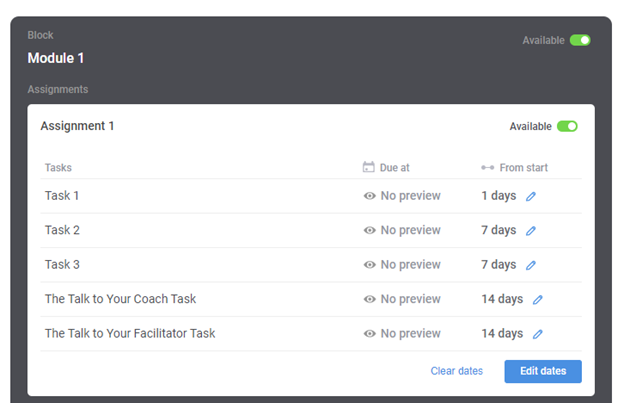Click the Clear dates link
The width and height of the screenshot is (624, 403).
click(456, 371)
